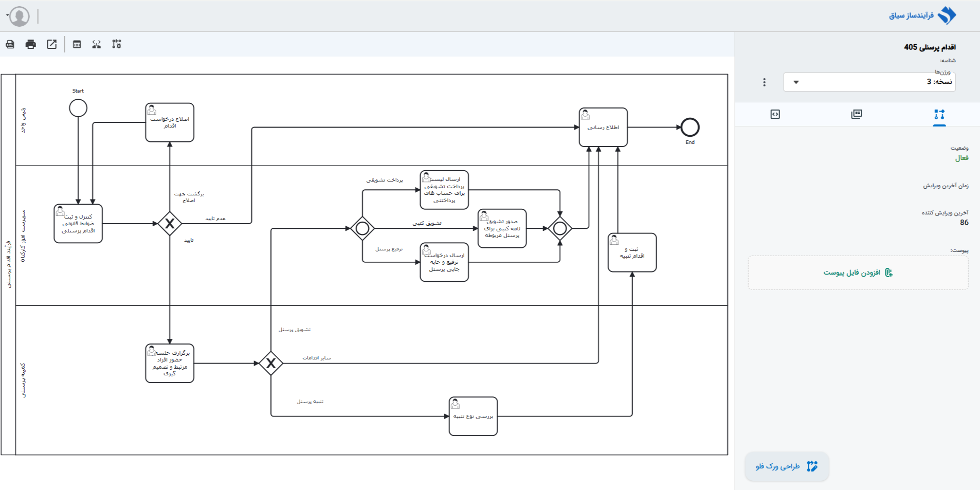This screenshot has height=490, width=980.
Task: Open the diagram in a new window
Action: [x=52, y=44]
